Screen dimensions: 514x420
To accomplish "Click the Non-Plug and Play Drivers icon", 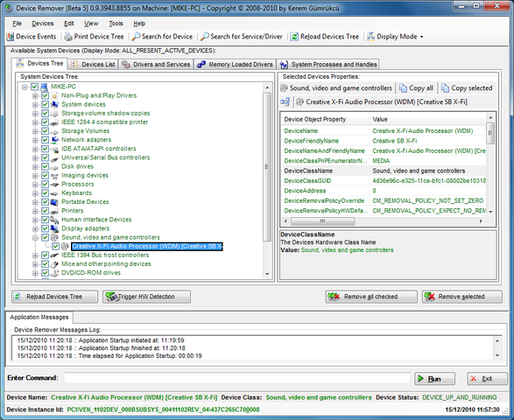I will pos(55,95).
